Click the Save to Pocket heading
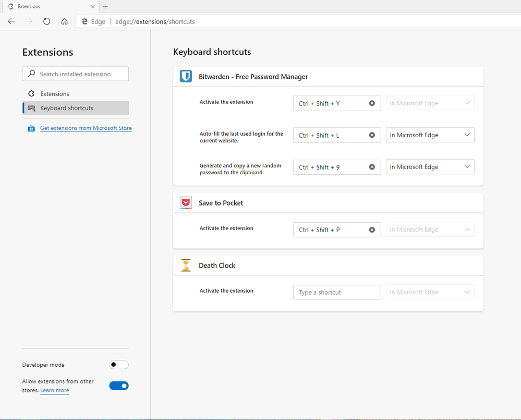521x420 pixels. coord(221,203)
